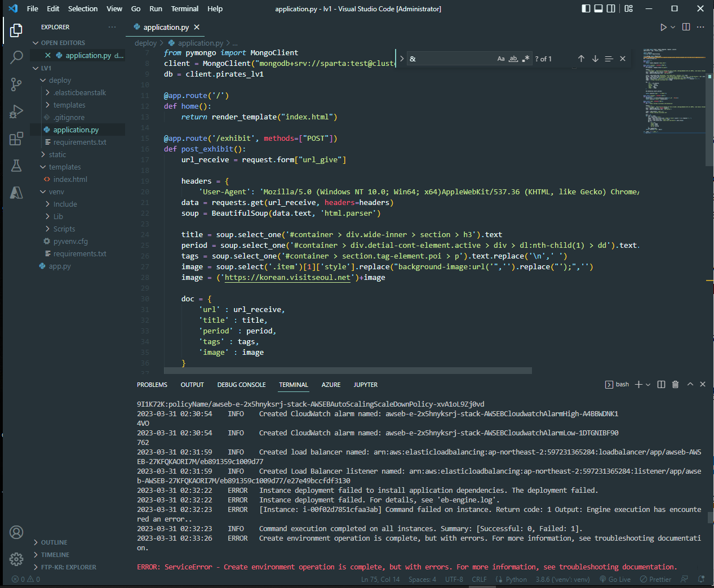Click the find input field
714x588 pixels.
[451, 59]
